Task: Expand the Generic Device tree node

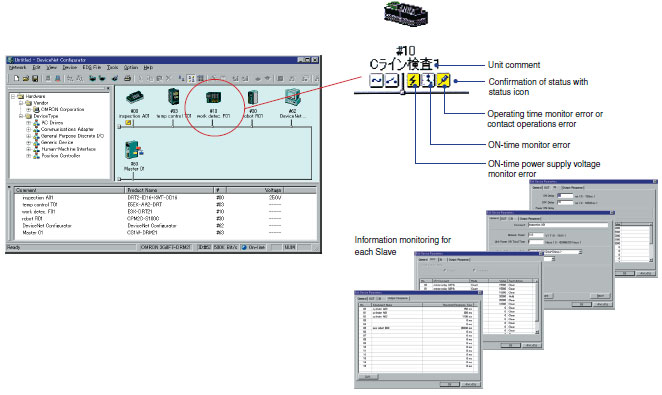Action: tap(29, 143)
